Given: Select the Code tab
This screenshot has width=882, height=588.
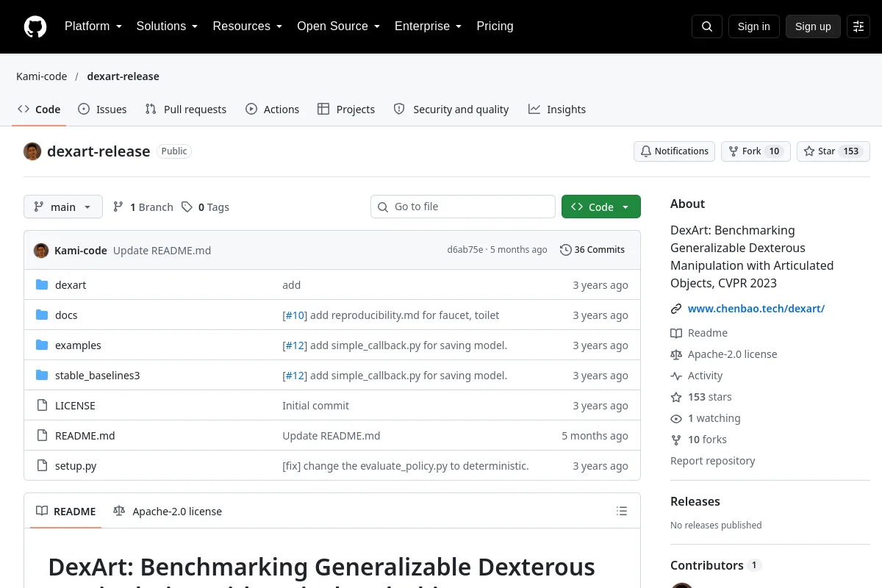Looking at the screenshot, I should [x=39, y=110].
